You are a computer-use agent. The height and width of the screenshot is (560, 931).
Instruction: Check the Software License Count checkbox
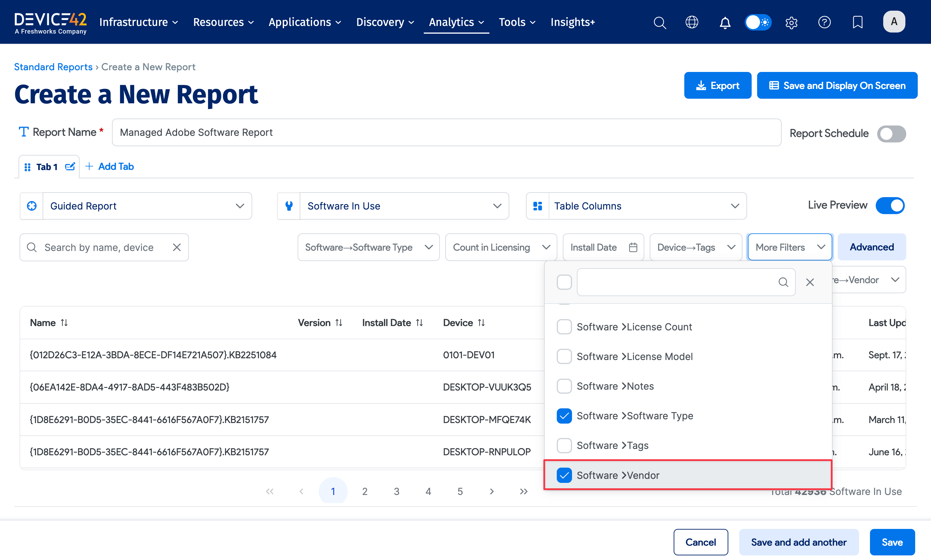coord(564,327)
